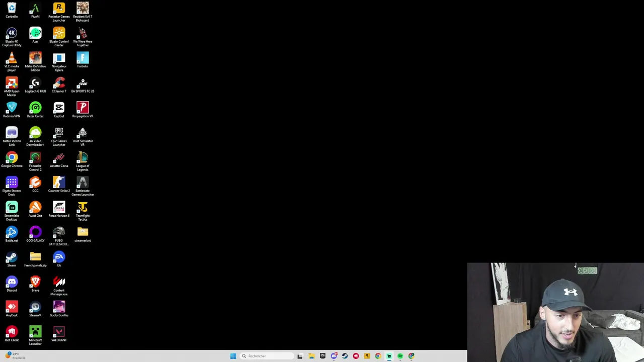
Task: Select the Fortnite desktop icon
Action: (x=83, y=60)
